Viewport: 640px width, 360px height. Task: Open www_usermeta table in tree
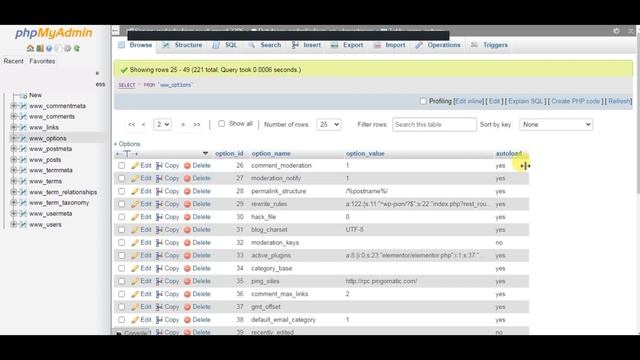(51, 213)
